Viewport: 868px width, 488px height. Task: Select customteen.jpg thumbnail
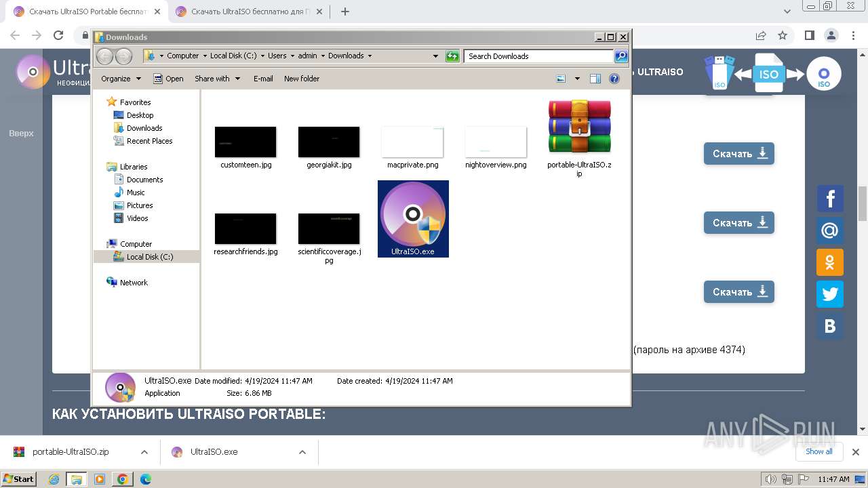pos(245,142)
